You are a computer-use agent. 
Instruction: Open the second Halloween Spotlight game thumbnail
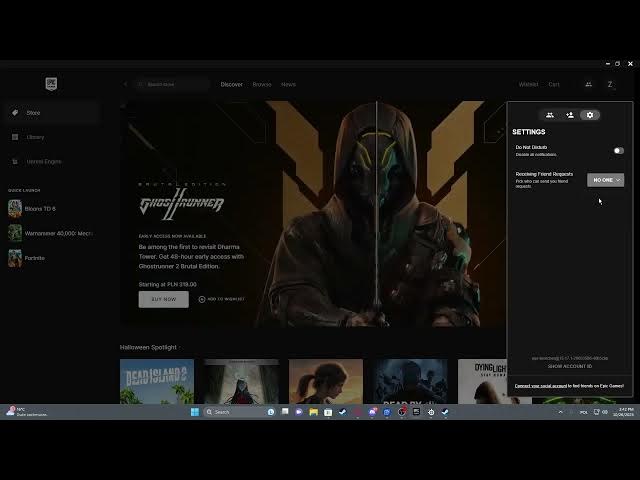241,381
